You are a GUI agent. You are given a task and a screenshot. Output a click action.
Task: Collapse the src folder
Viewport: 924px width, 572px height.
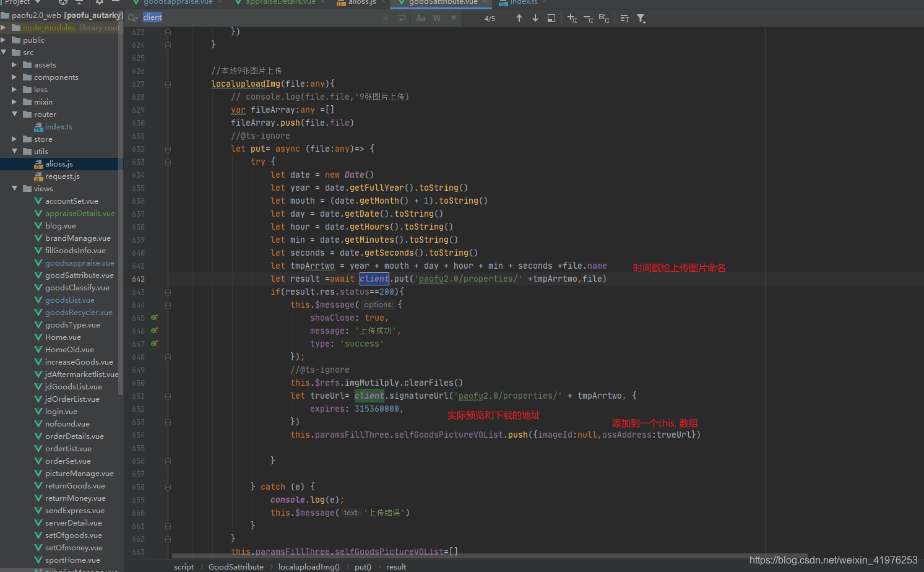coord(4,52)
